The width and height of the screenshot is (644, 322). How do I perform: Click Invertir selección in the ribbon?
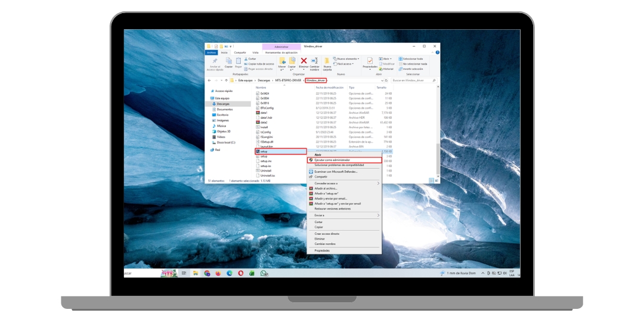click(413, 69)
